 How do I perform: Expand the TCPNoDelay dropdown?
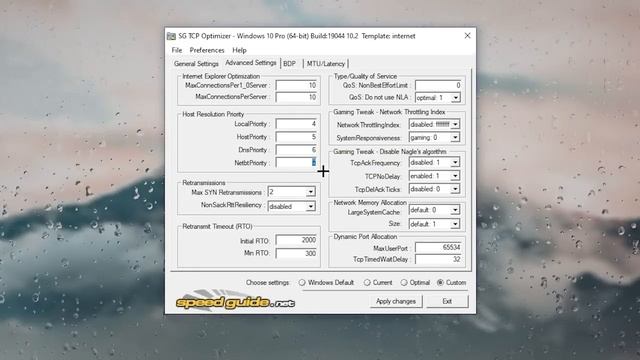click(455, 176)
